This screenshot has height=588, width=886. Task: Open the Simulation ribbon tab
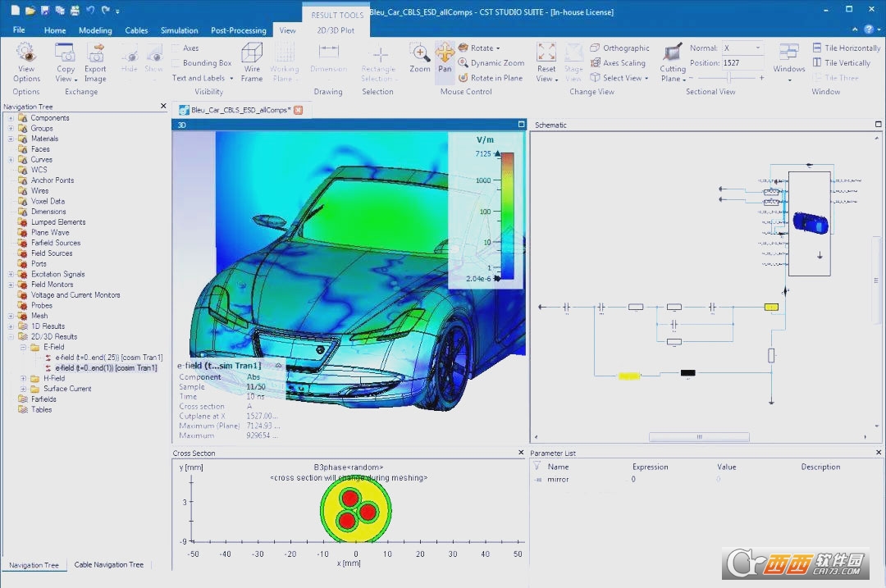click(179, 30)
